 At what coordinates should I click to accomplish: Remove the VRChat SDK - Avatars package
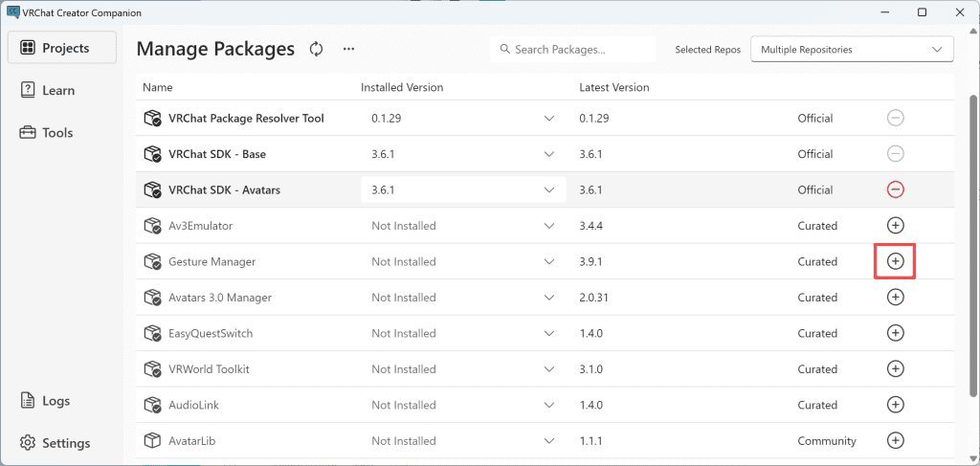pyautogui.click(x=895, y=189)
